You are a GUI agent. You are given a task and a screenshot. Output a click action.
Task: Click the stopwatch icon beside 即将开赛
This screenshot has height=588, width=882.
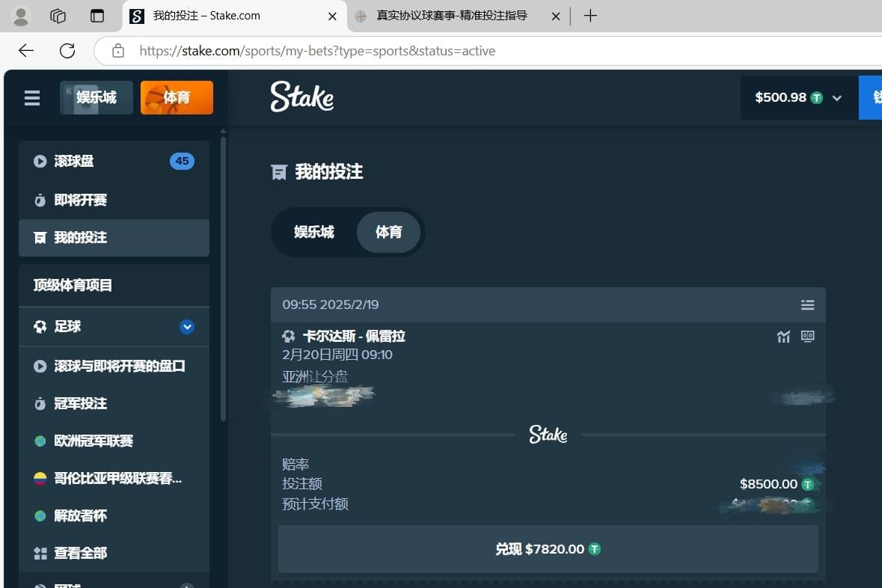(x=40, y=200)
